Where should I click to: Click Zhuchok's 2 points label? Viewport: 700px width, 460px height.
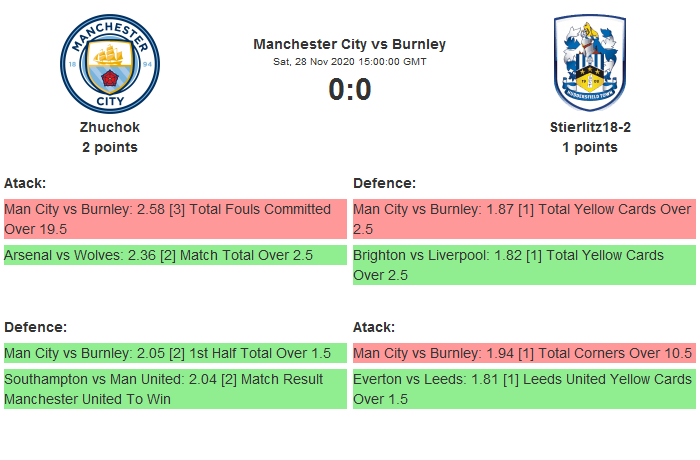point(110,147)
